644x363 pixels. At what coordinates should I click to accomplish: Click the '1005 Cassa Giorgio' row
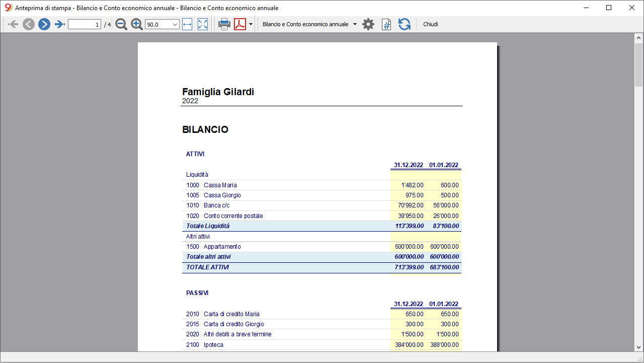click(321, 195)
